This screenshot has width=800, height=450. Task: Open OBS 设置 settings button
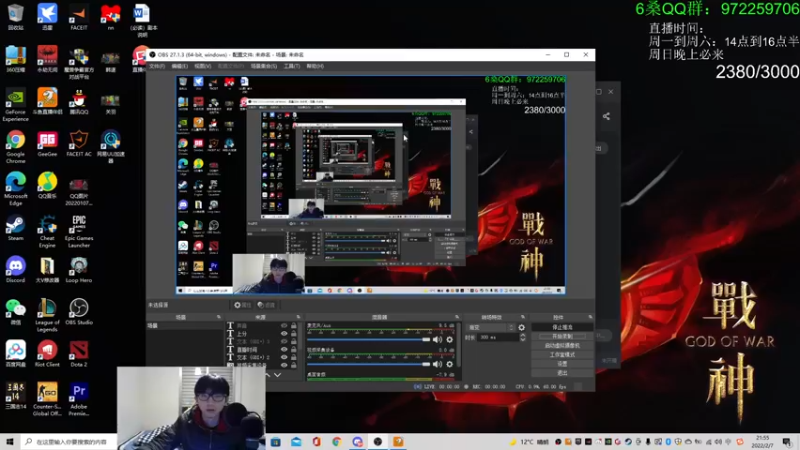pyautogui.click(x=562, y=364)
